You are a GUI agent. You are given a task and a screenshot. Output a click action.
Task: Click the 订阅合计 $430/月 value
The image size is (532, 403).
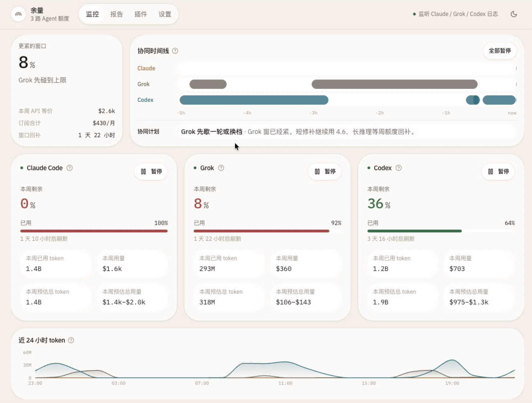point(104,123)
